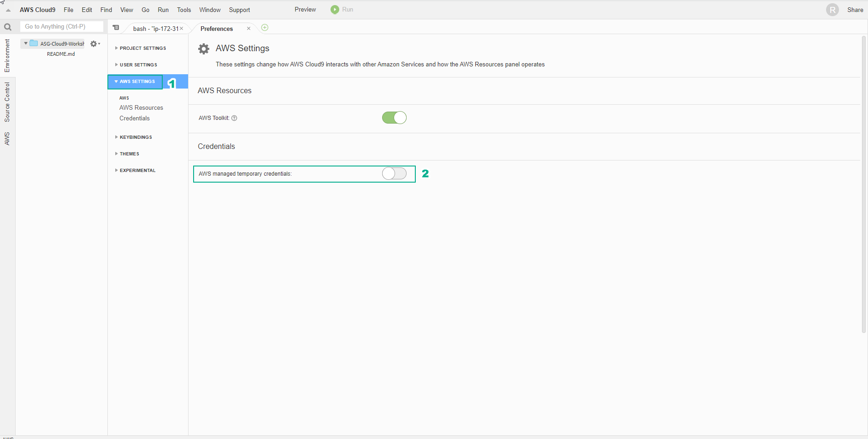Screen dimensions: 868x439
Task: Click the search magnifier icon in sidebar
Action: [x=8, y=27]
